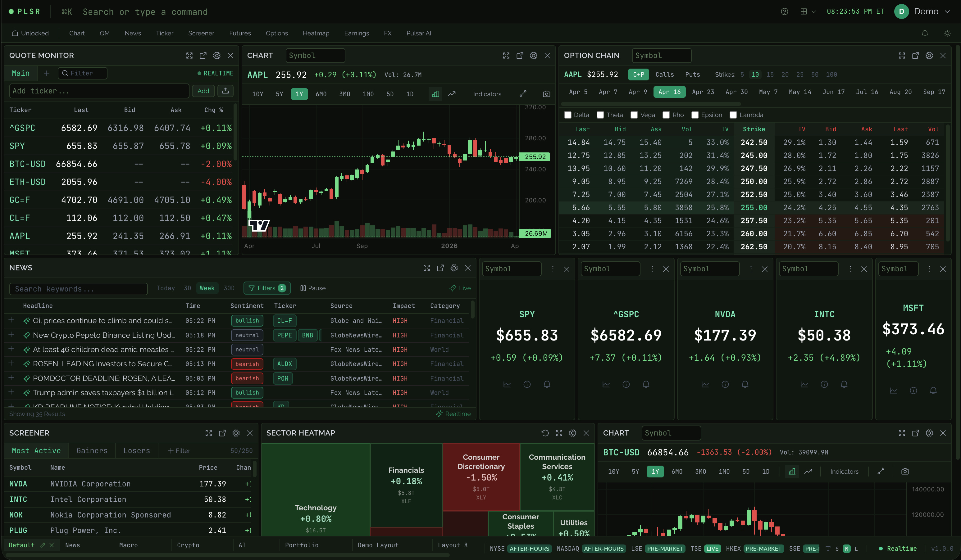The width and height of the screenshot is (961, 560).
Task: View details via info icon on INTC widget
Action: point(823,384)
